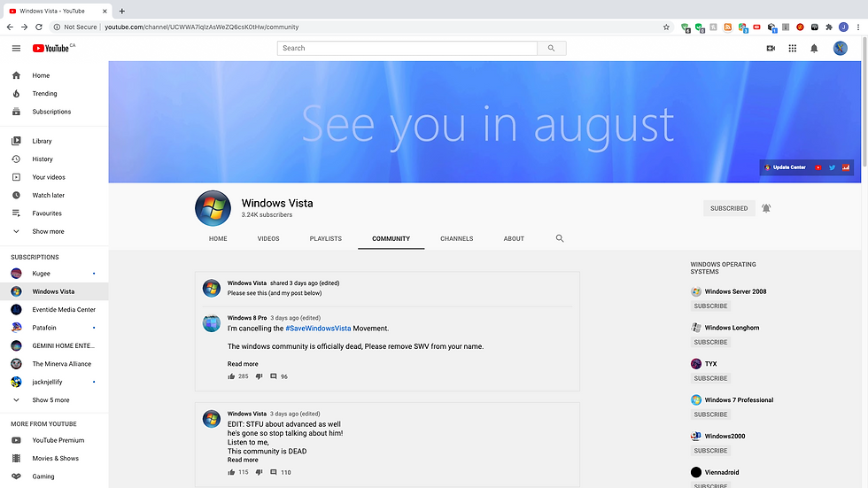Image resolution: width=868 pixels, height=488 pixels.
Task: Expand Read more on the STFU post
Action: click(243, 460)
